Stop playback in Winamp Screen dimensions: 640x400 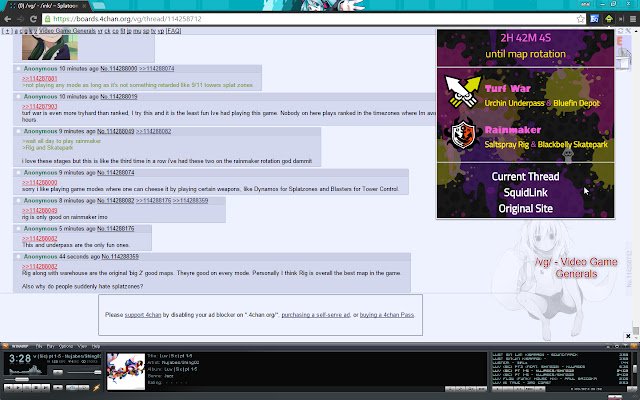point(36,387)
